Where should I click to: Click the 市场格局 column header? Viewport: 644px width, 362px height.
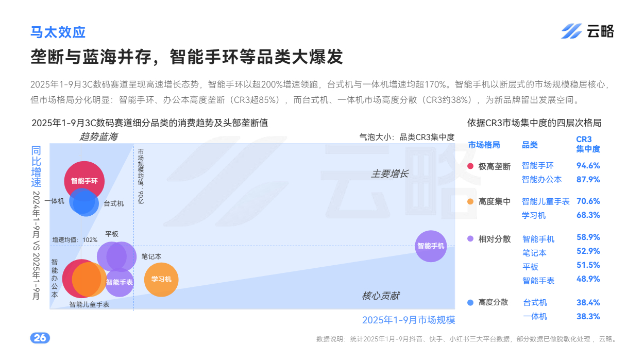tap(484, 145)
